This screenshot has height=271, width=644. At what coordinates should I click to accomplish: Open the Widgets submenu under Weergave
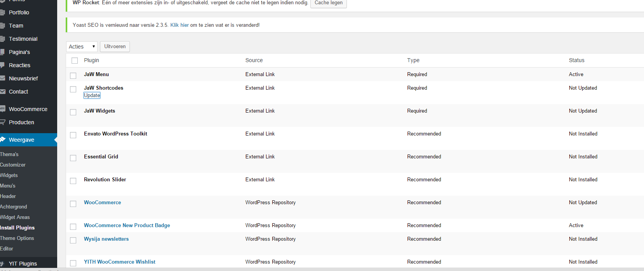click(x=9, y=175)
